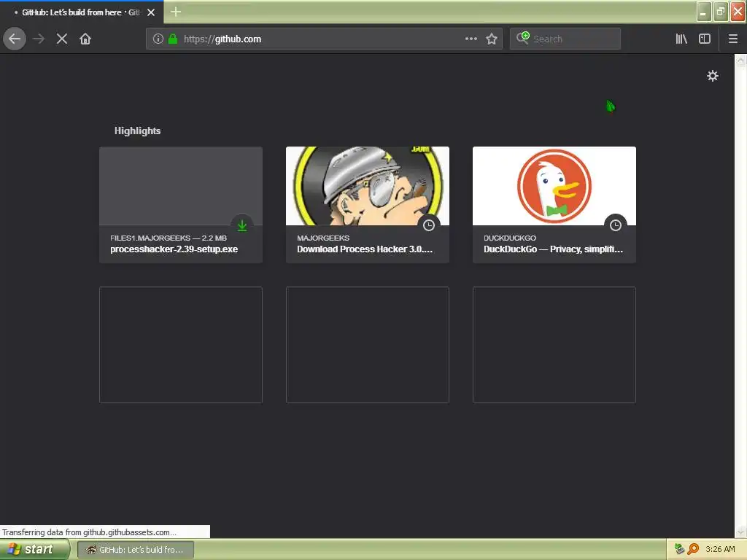Click the green padlock secure connection icon
Viewport: 747px width, 560px height.
tap(173, 39)
